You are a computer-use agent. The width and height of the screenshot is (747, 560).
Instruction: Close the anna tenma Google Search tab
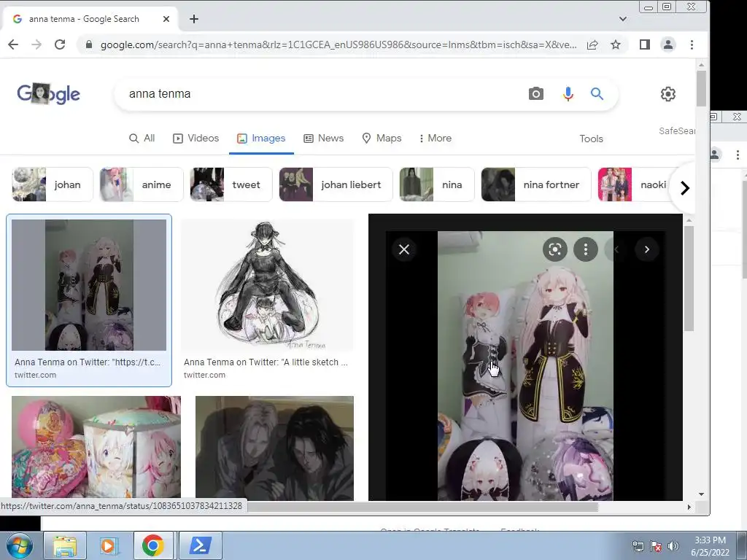coord(166,19)
